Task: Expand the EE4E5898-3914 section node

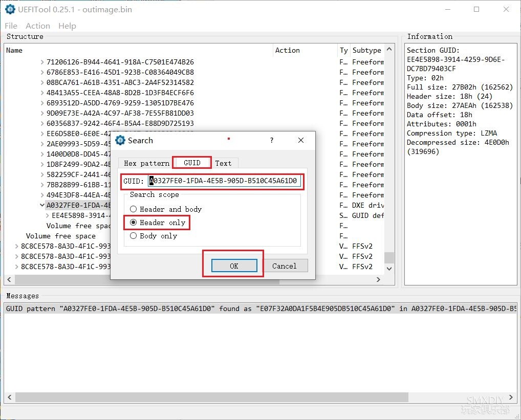Action: pyautogui.click(x=48, y=215)
